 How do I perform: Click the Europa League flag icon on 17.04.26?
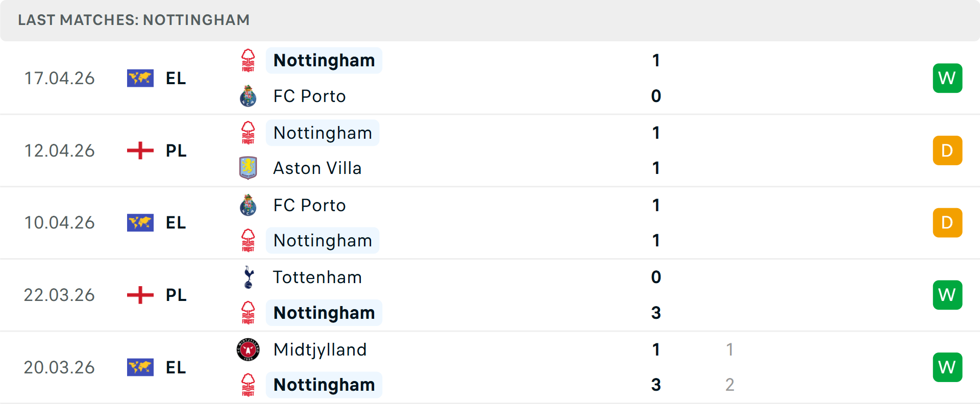coord(140,78)
